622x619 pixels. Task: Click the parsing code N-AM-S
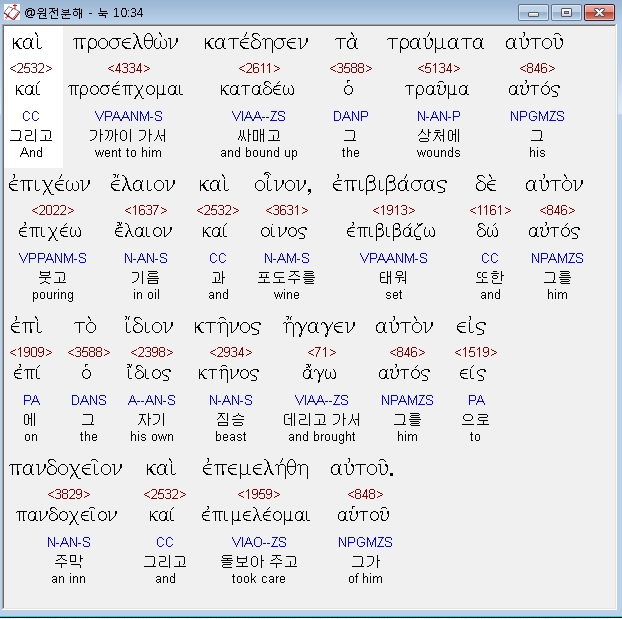point(287,258)
